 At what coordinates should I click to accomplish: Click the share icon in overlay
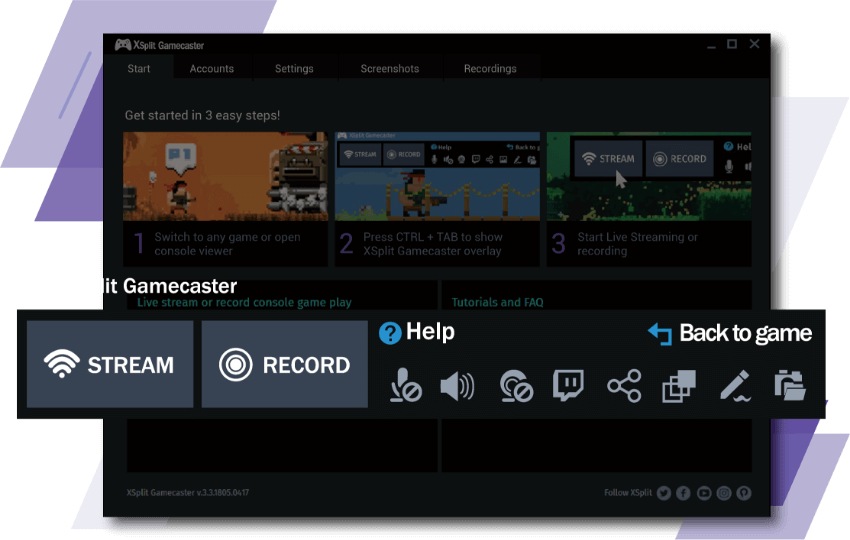pyautogui.click(x=624, y=386)
